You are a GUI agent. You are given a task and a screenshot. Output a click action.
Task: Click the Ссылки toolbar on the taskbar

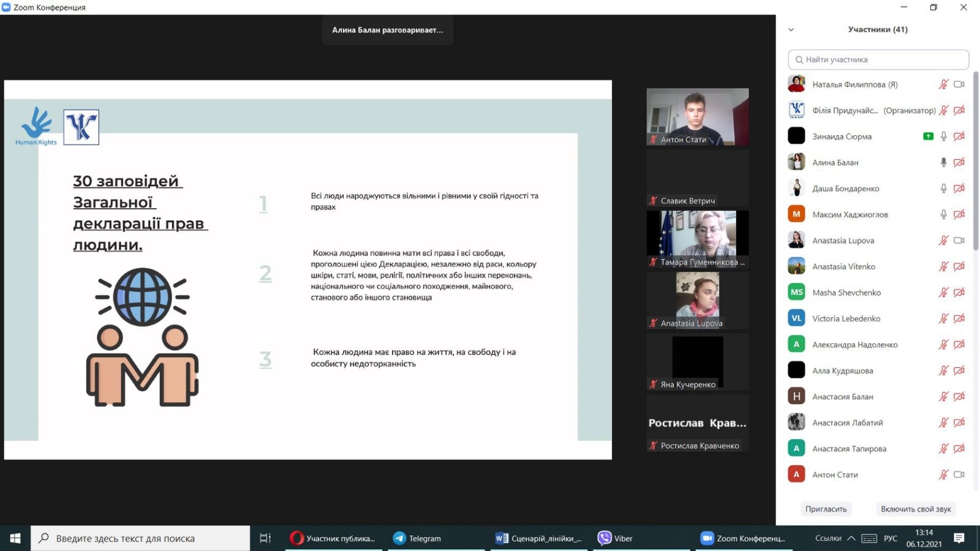[828, 538]
